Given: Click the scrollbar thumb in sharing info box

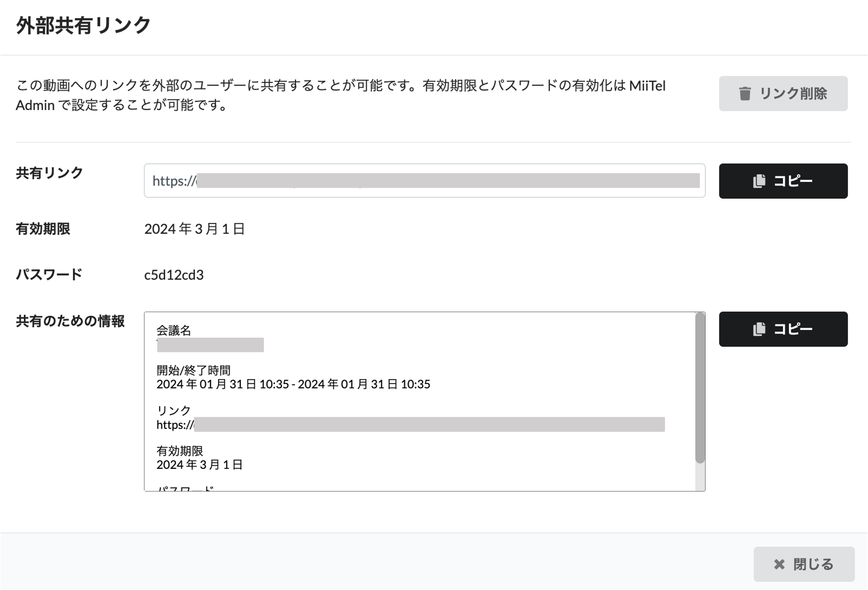Looking at the screenshot, I should click(x=700, y=388).
